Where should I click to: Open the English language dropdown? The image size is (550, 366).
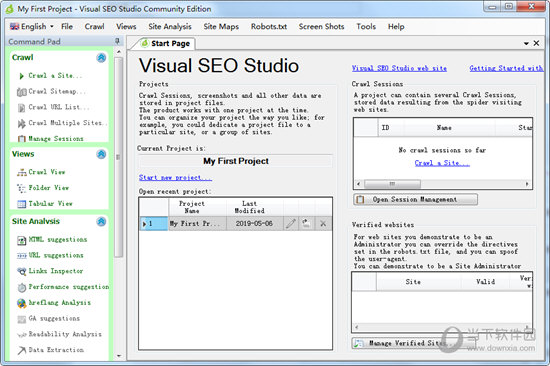(x=32, y=26)
